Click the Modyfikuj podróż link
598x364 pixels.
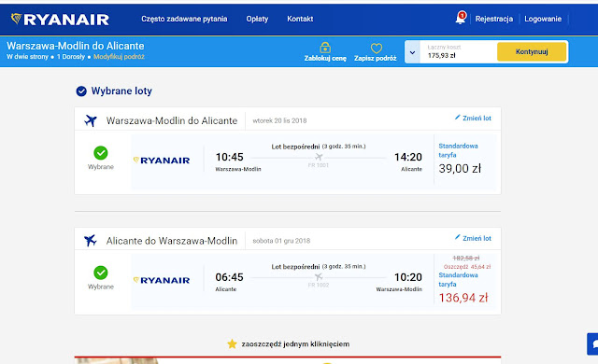[119, 57]
